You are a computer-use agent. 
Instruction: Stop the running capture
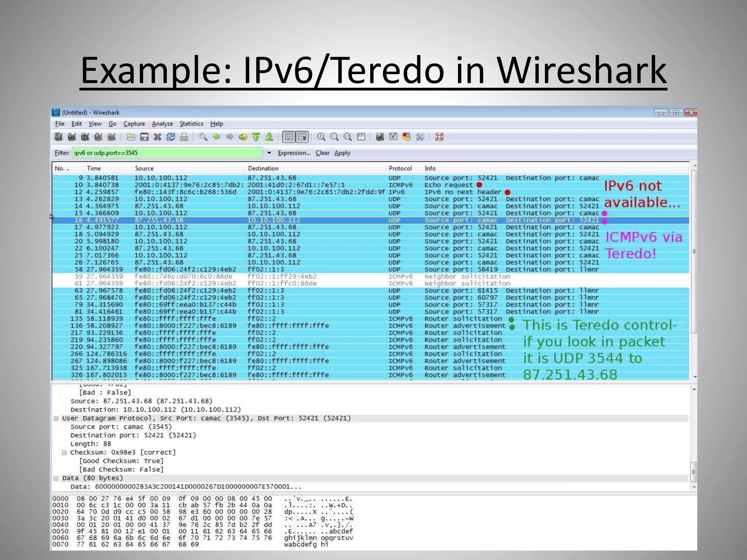[x=98, y=137]
